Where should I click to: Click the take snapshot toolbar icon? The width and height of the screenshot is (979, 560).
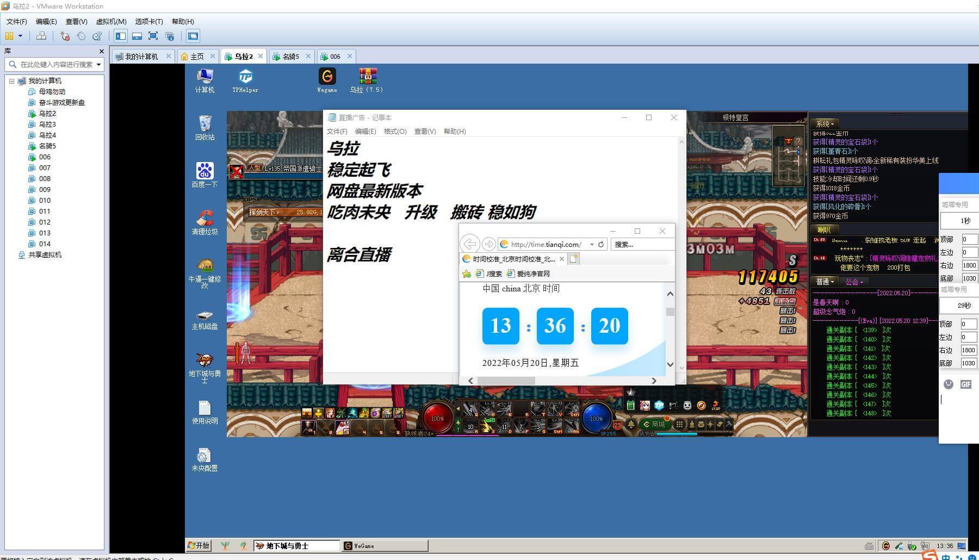pyautogui.click(x=65, y=36)
